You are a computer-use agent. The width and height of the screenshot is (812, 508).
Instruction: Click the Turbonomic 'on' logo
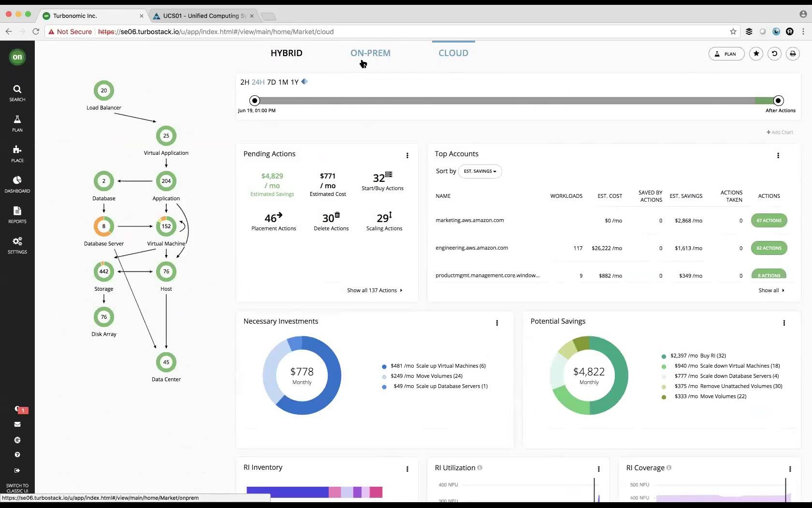(17, 57)
